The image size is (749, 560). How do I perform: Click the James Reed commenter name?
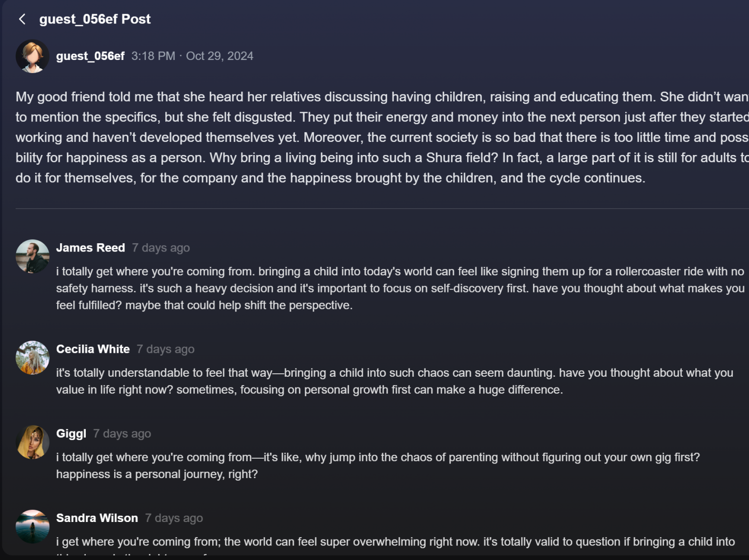90,248
